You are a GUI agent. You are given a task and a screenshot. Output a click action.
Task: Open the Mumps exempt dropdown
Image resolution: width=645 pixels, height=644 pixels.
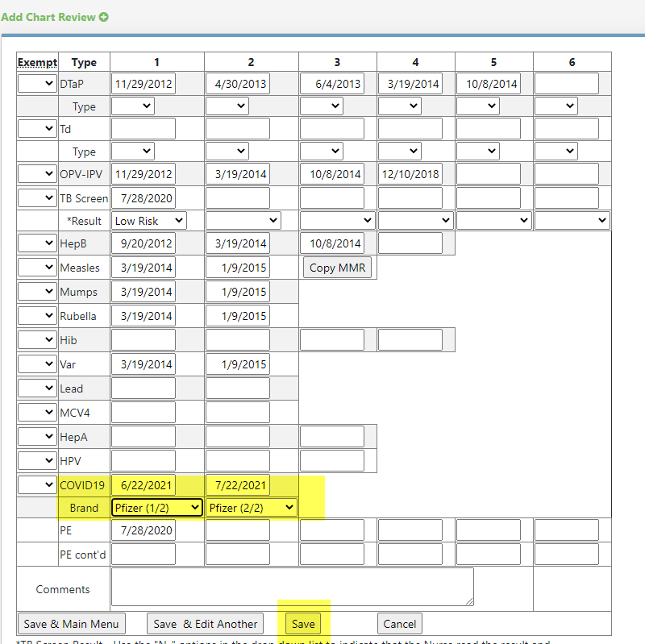[x=37, y=292]
